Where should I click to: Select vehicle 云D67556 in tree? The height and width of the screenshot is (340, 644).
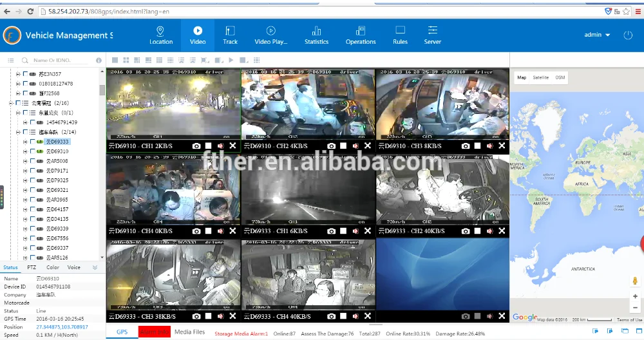pyautogui.click(x=57, y=238)
